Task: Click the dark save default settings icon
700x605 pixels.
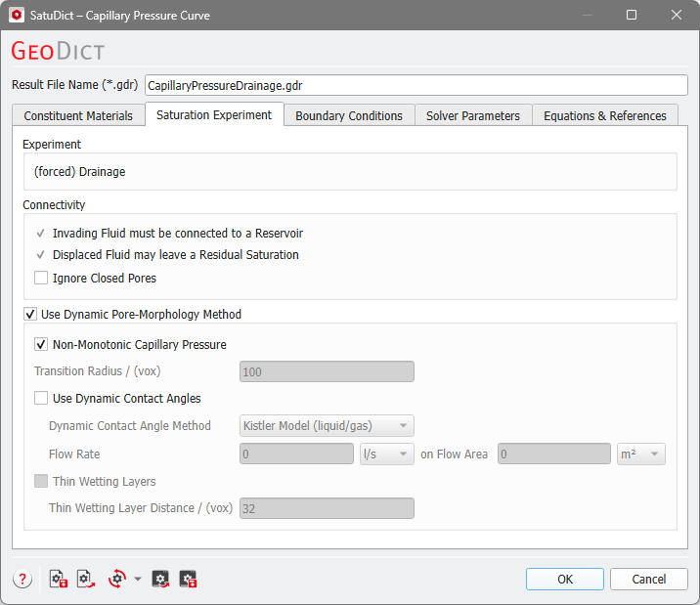Action: pyautogui.click(x=188, y=579)
